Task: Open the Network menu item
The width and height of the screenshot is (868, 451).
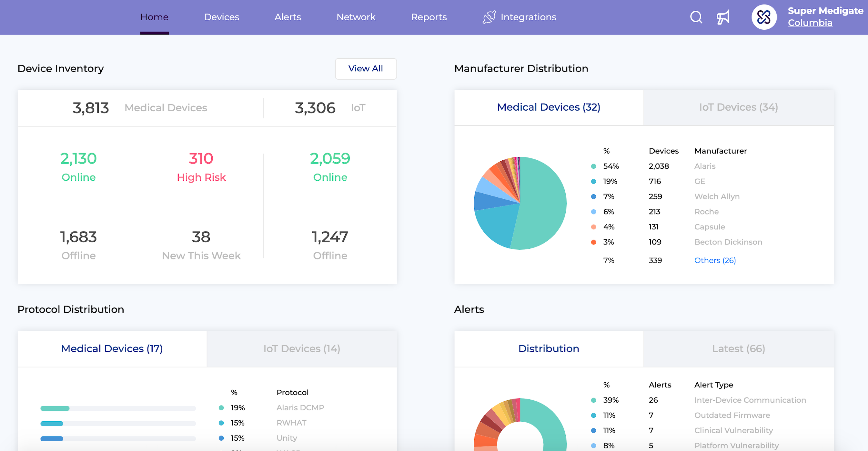Action: click(x=356, y=17)
